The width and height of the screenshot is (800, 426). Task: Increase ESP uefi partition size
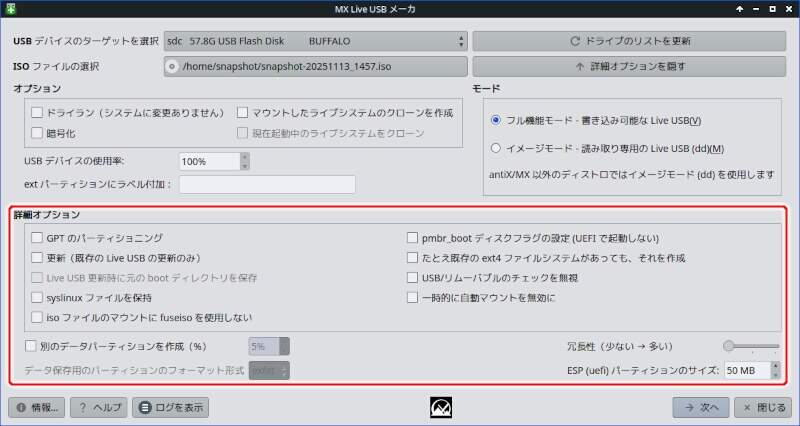click(776, 366)
